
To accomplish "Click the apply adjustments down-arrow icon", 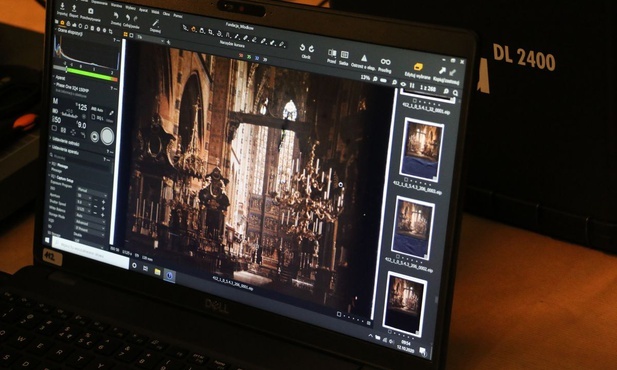I will coord(453,72).
